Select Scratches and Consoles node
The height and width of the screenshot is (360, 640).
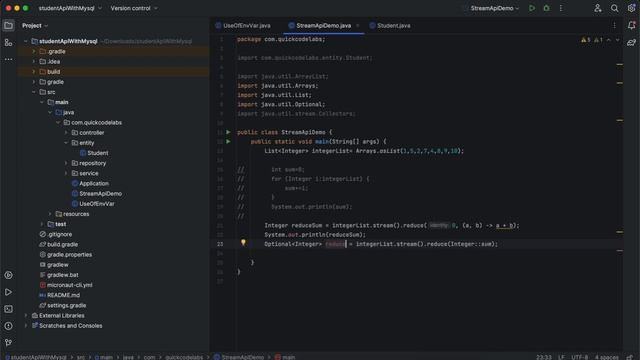67,326
